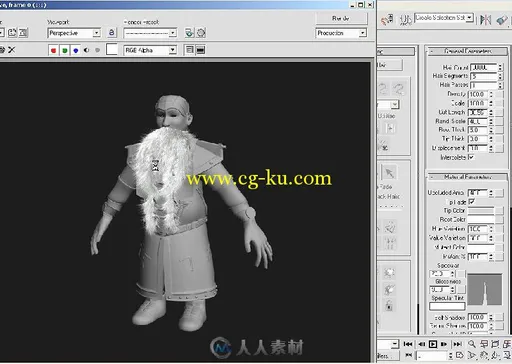
Task: Click the Rand Scale spinner arrows
Action: coord(491,121)
